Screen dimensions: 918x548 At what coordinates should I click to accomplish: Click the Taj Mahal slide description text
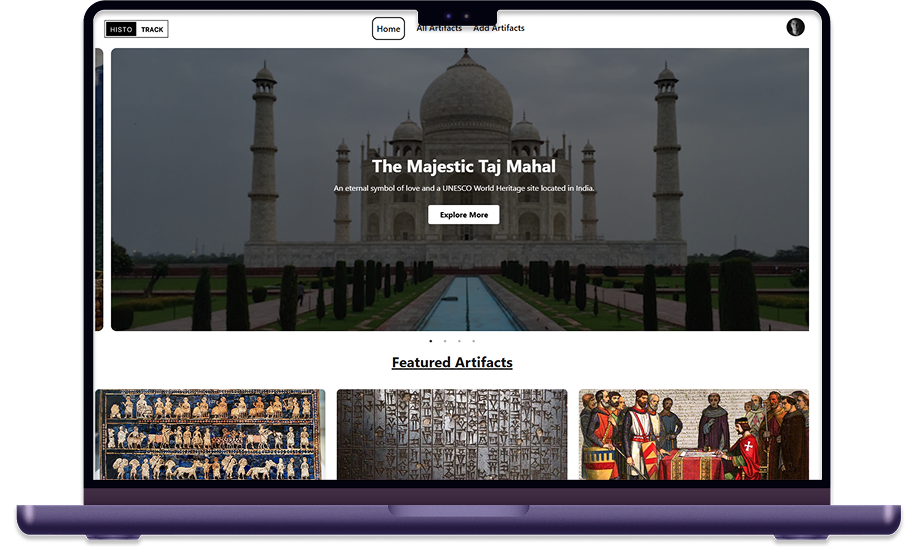[464, 189]
